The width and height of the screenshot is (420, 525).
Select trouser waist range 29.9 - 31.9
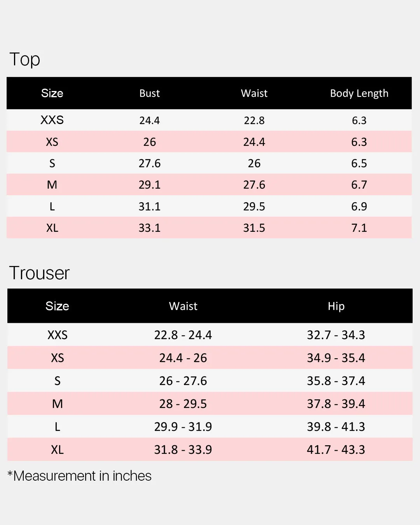pyautogui.click(x=183, y=427)
